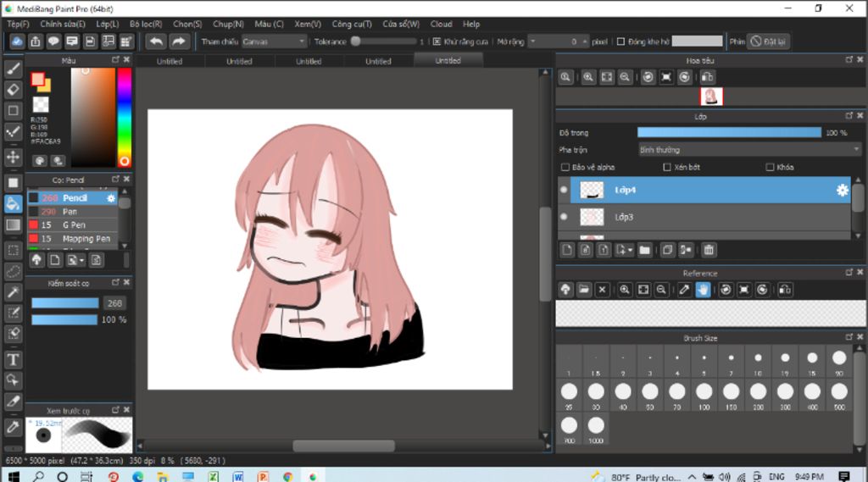Expand the add-layer dropdown arrow
The width and height of the screenshot is (868, 482).
630,250
